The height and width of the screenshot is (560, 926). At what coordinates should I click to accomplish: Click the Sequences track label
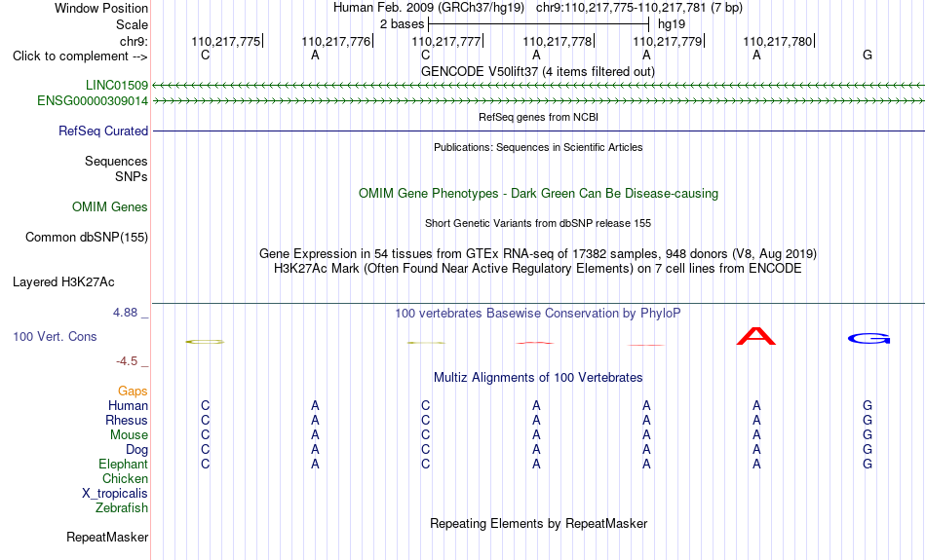click(116, 161)
